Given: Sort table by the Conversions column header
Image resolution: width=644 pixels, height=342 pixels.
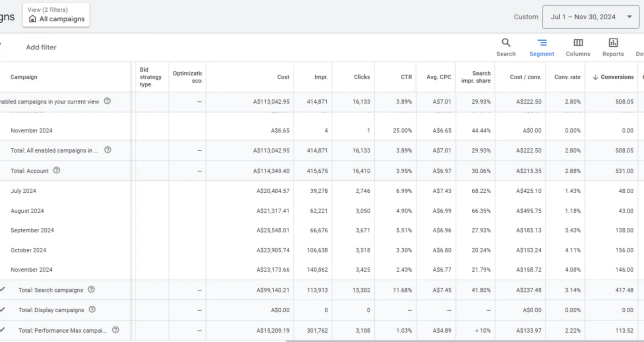Looking at the screenshot, I should click(613, 77).
